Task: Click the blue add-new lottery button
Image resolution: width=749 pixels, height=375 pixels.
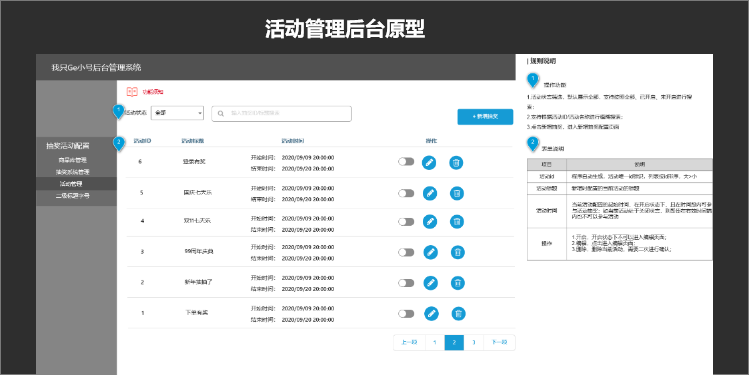Action: coord(485,117)
